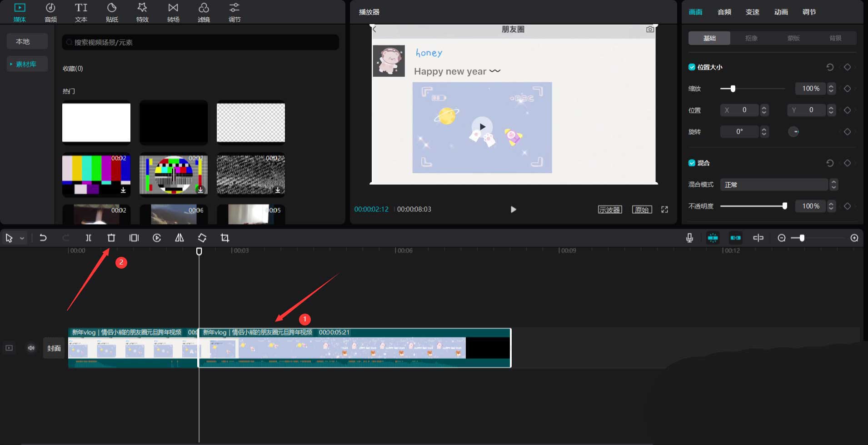Open the 贴纸 stickers panel
The width and height of the screenshot is (868, 445).
[x=112, y=12]
